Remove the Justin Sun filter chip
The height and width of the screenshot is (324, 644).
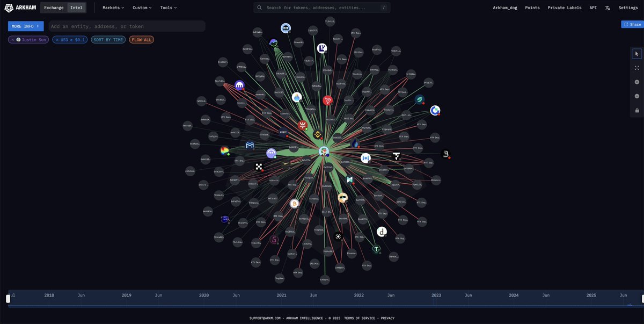click(13, 40)
